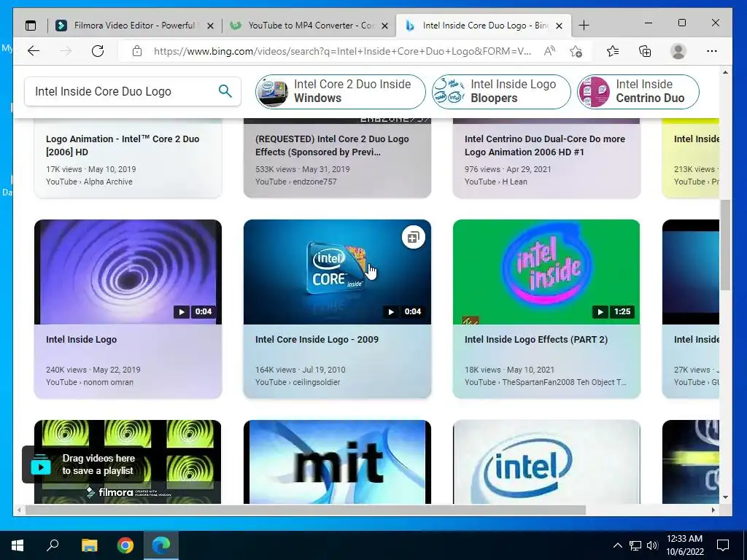
Task: Click '164K views · Jul 19, 2010' text
Action: [x=300, y=370]
